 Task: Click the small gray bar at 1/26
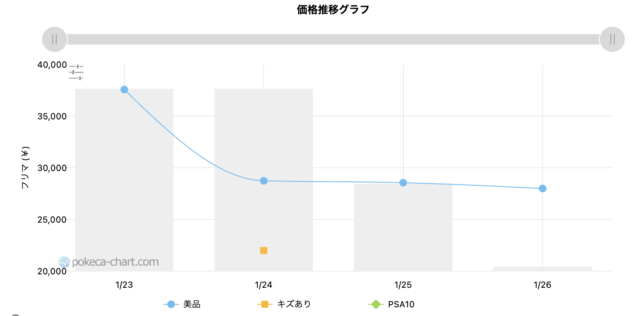542,269
